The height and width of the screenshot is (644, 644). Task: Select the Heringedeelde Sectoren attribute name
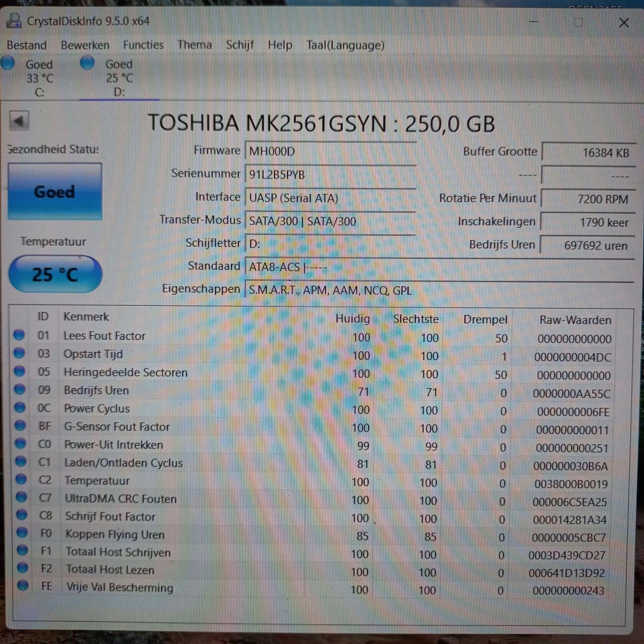pyautogui.click(x=126, y=372)
